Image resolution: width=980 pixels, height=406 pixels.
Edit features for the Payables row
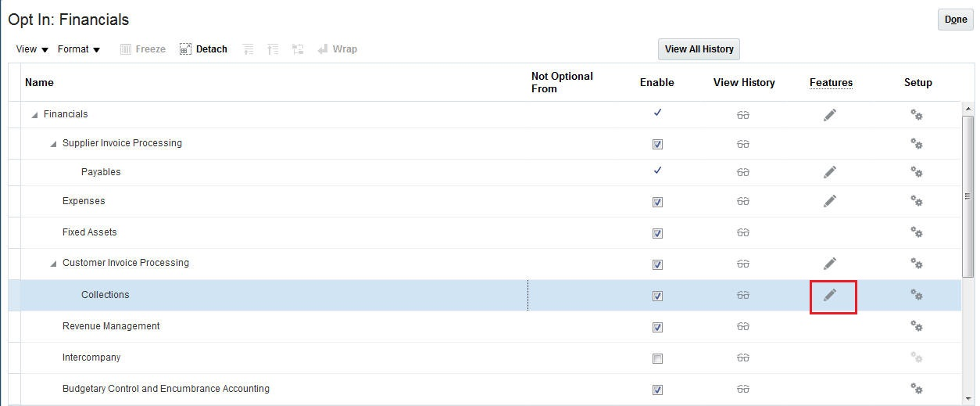click(x=830, y=172)
